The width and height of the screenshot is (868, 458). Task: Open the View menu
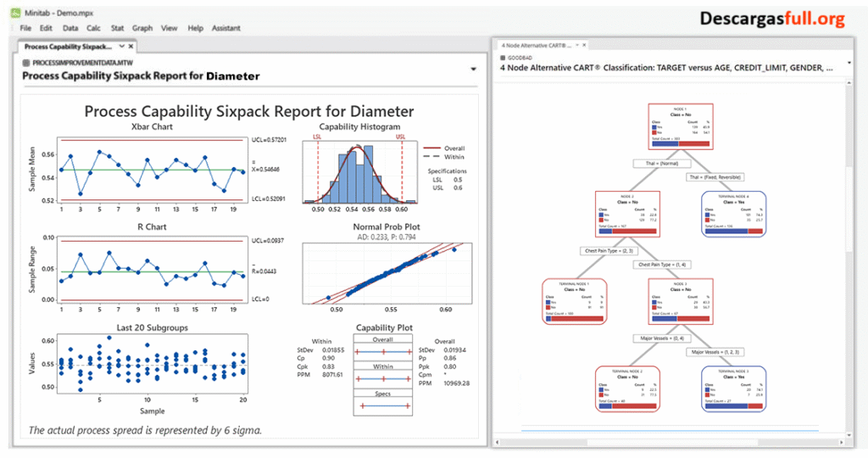click(170, 28)
